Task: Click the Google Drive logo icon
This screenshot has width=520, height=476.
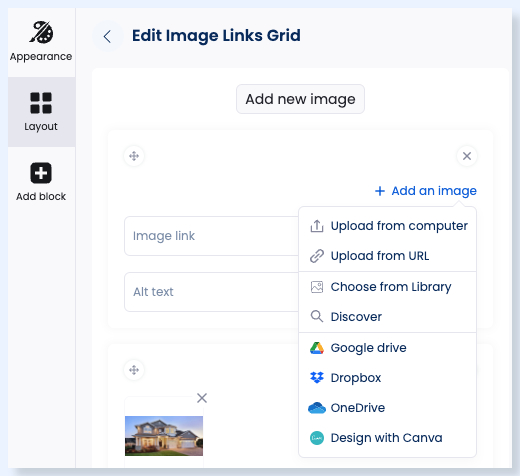Action: click(317, 348)
